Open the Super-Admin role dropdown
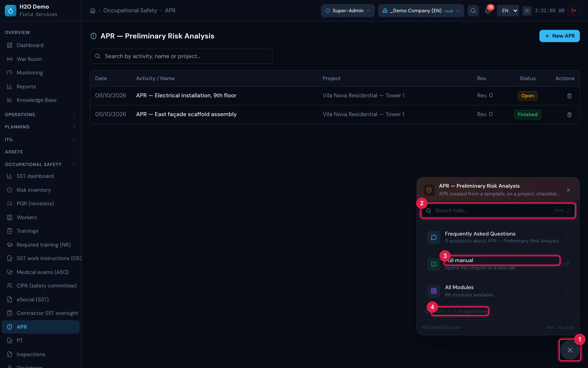Viewport: 588px width, 368px height. [x=348, y=11]
